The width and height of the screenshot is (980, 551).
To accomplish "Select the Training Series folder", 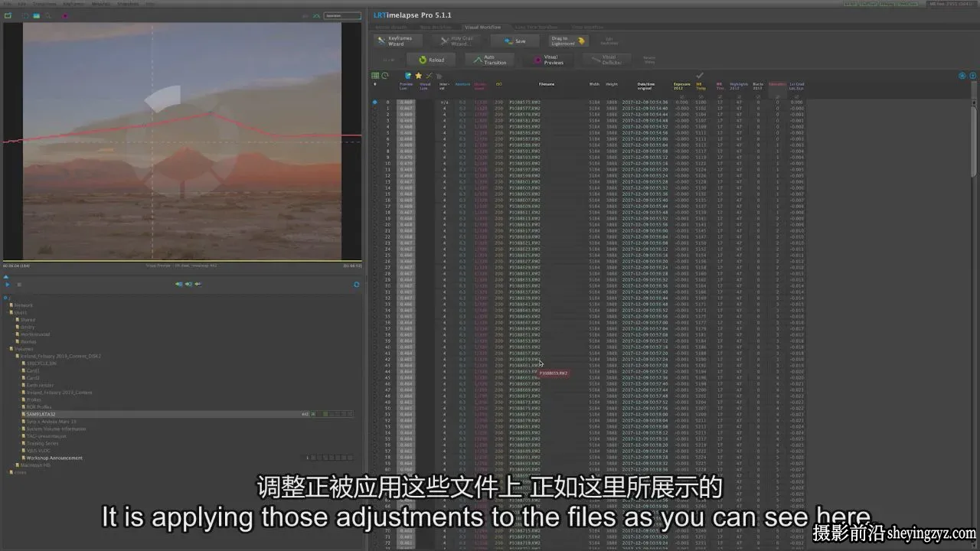I will 42,443.
